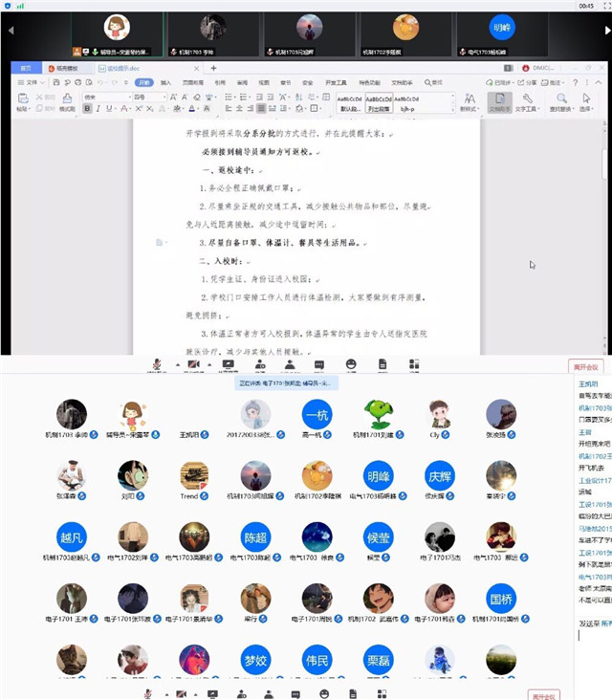Open chat in upper meeting toolbar
This screenshot has height=700, width=612.
tap(319, 364)
